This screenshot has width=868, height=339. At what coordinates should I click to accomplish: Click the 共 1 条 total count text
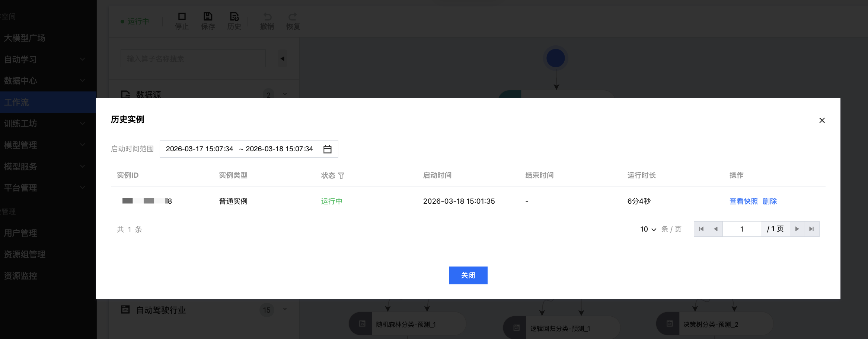pos(130,229)
